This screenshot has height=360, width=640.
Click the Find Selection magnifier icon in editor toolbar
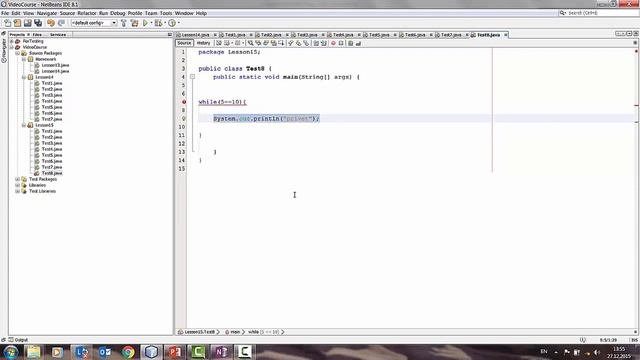[x=251, y=43]
